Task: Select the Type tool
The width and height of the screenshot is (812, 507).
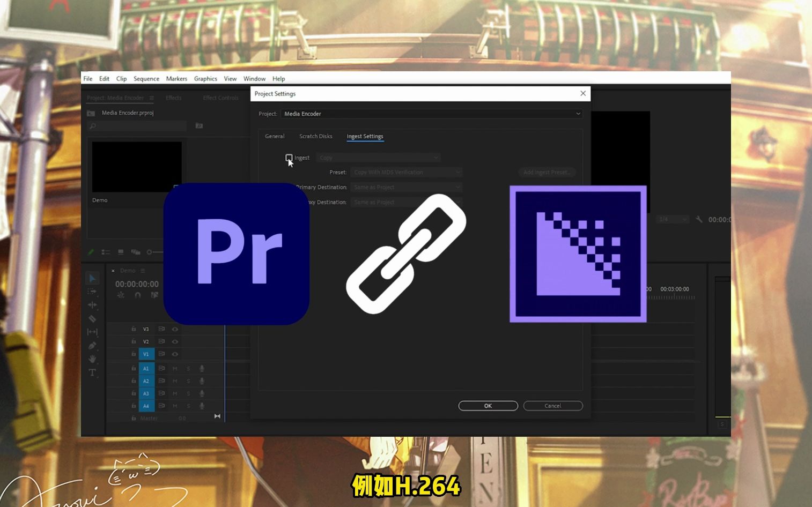Action: [x=92, y=372]
